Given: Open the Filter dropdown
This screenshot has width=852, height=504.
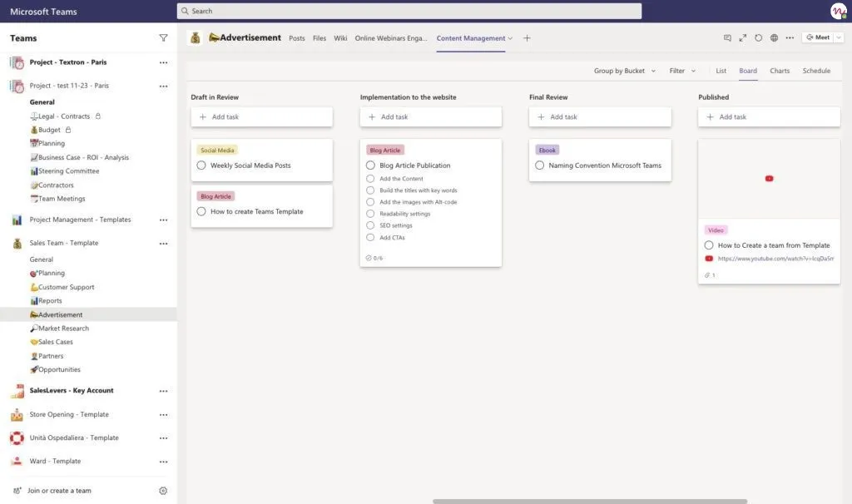Looking at the screenshot, I should click(x=682, y=71).
